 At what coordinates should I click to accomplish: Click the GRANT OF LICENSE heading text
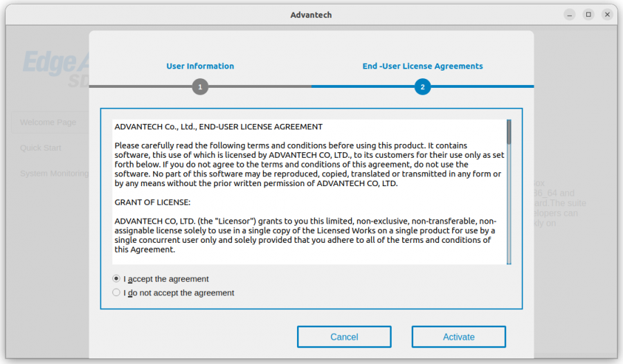coord(152,202)
